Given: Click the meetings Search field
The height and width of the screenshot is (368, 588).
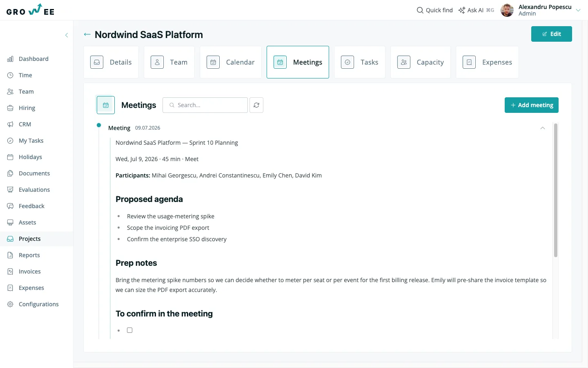Looking at the screenshot, I should coord(205,105).
